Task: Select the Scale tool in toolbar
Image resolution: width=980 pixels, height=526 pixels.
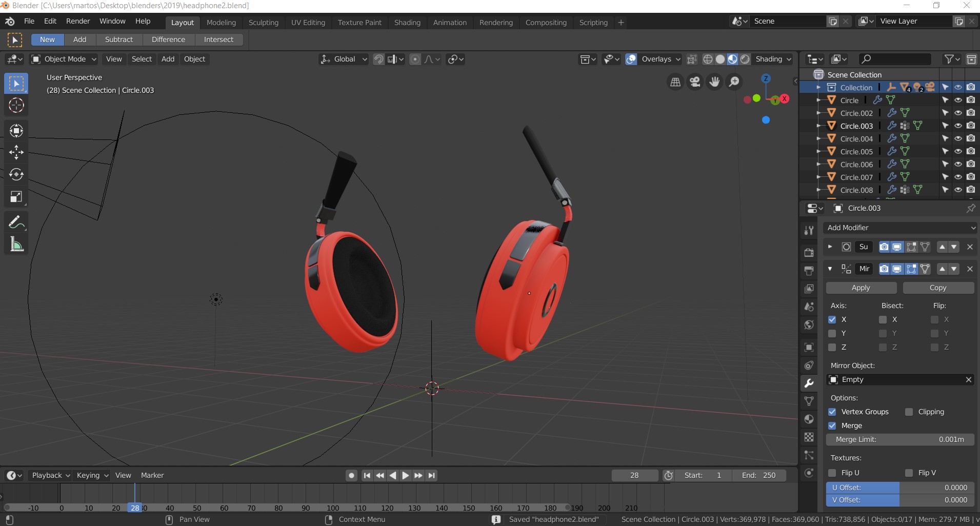Action: click(16, 197)
